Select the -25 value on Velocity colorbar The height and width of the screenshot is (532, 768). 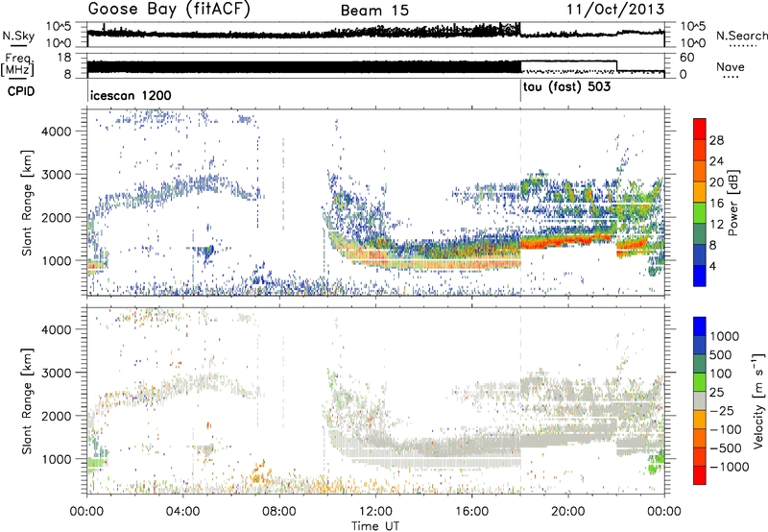pyautogui.click(x=721, y=411)
